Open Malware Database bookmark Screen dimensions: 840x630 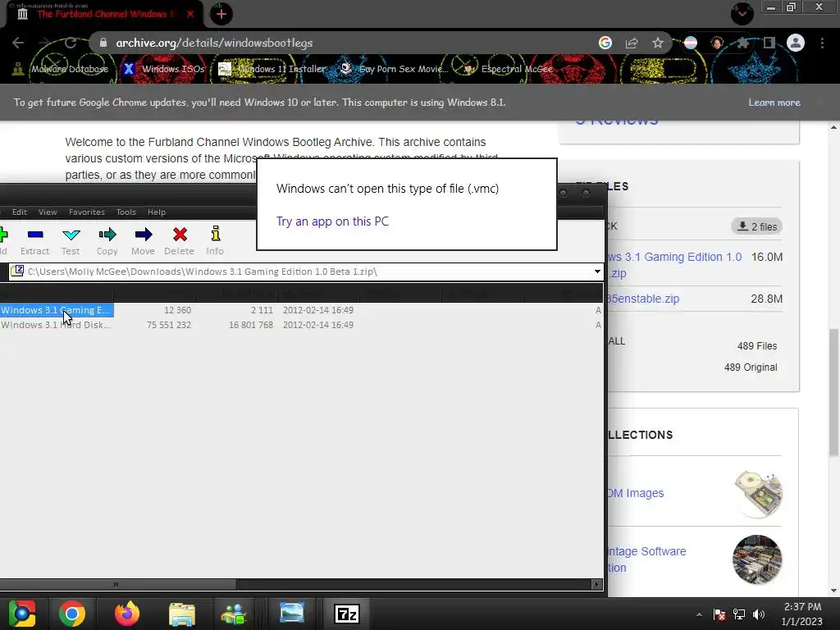coord(61,69)
